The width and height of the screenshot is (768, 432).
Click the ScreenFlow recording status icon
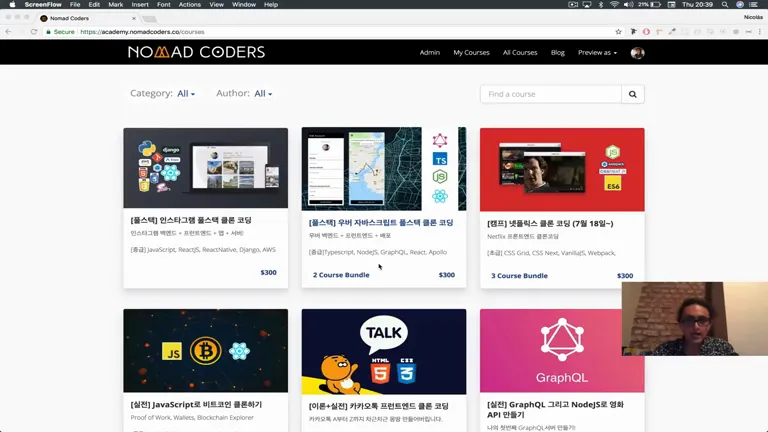[x=573, y=4]
